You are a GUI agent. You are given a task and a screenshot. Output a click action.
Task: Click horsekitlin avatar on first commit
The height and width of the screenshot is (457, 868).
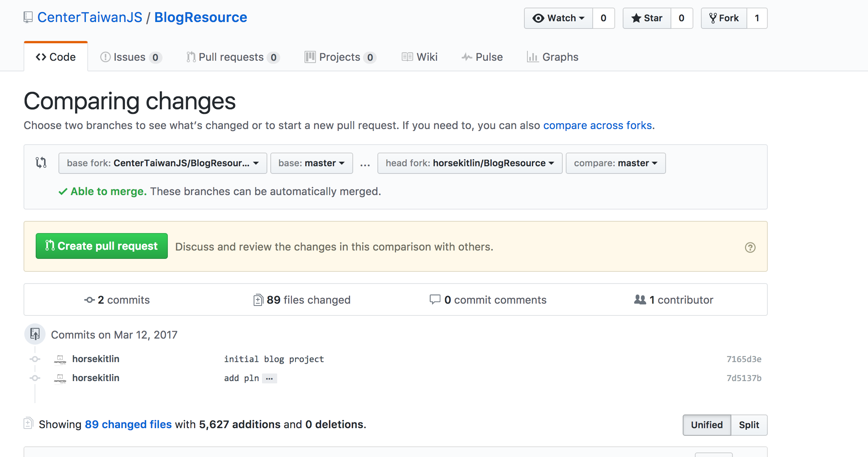coord(60,359)
